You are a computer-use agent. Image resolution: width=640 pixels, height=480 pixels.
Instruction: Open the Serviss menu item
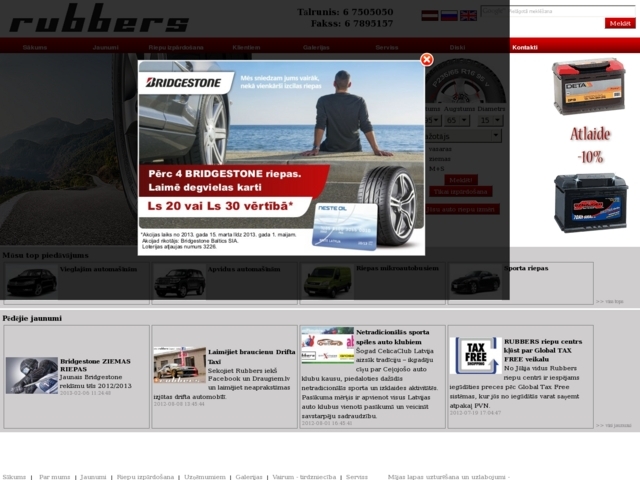click(x=387, y=47)
